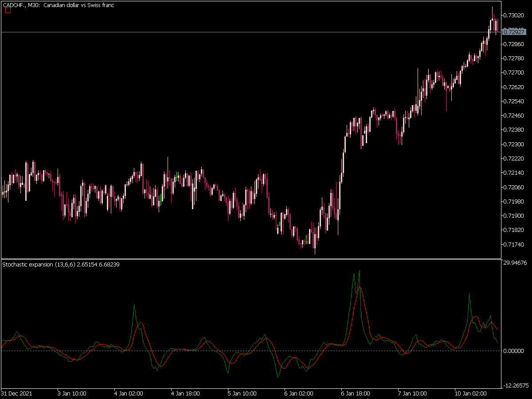
Task: Click price scale value 0.72380
Action: click(514, 130)
